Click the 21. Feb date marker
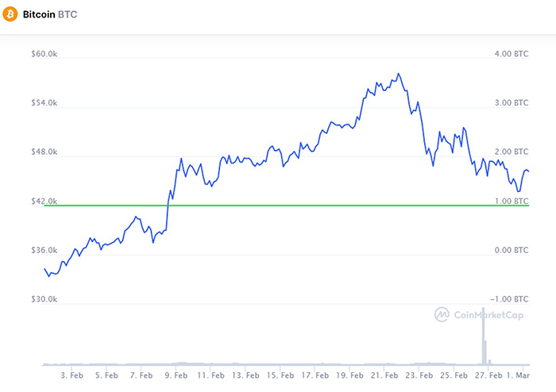The image size is (556, 392). pyautogui.click(x=384, y=374)
